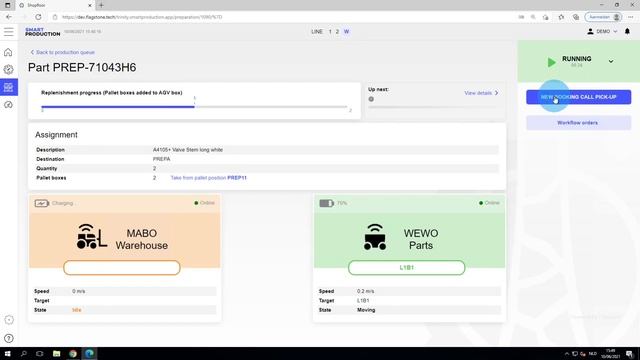Viewport: 640px width, 360px height.
Task: Click the WEWO AGV robot icon
Action: pyautogui.click(x=375, y=237)
